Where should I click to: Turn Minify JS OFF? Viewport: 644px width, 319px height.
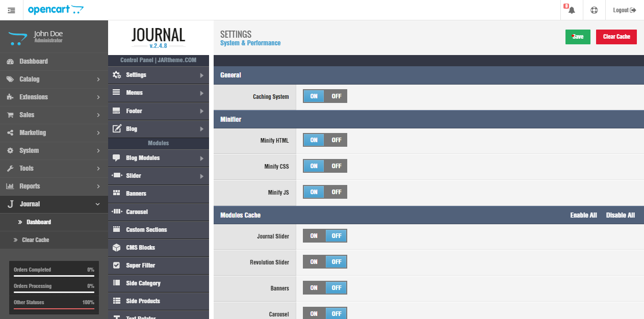[x=337, y=192]
